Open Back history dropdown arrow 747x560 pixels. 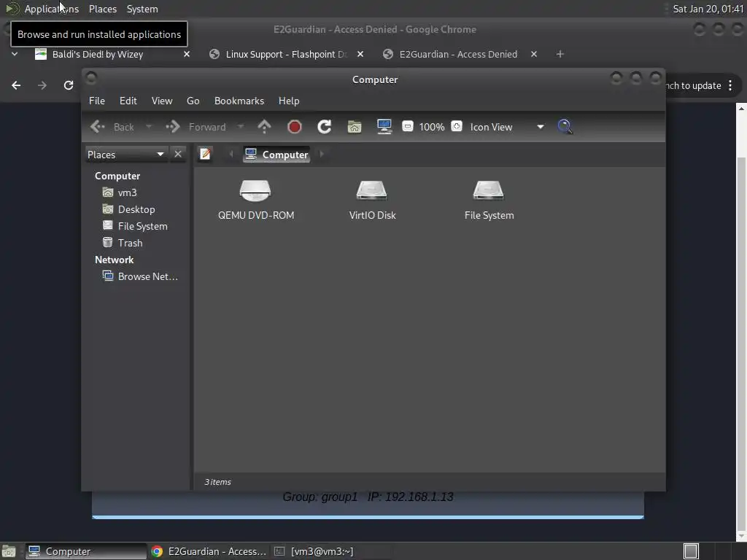pos(149,127)
